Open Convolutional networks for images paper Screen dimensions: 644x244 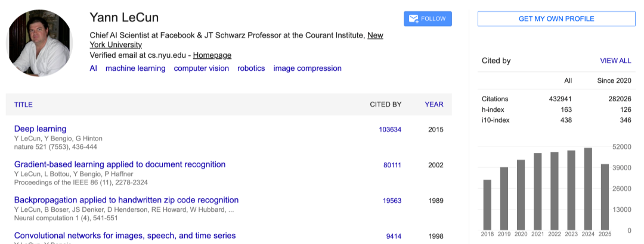tap(125, 236)
